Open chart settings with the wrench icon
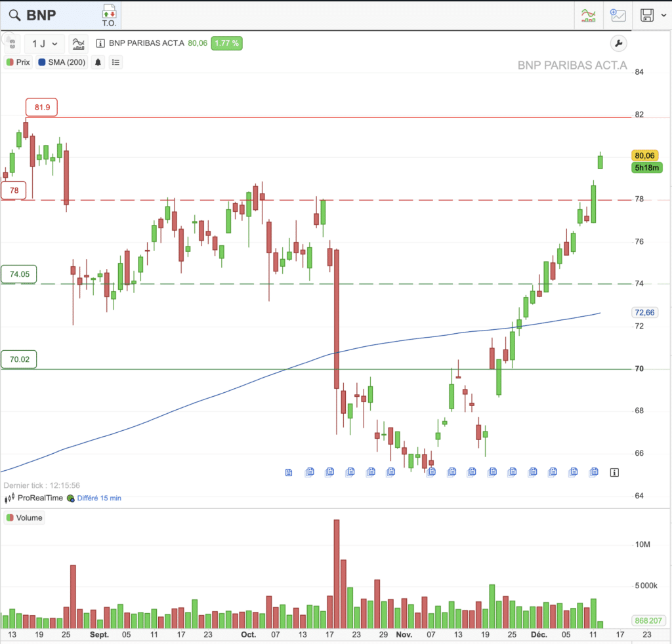 (618, 44)
